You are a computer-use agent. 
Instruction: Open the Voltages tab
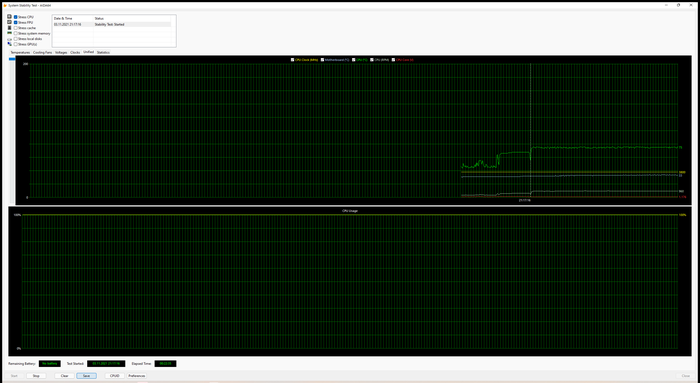(61, 52)
